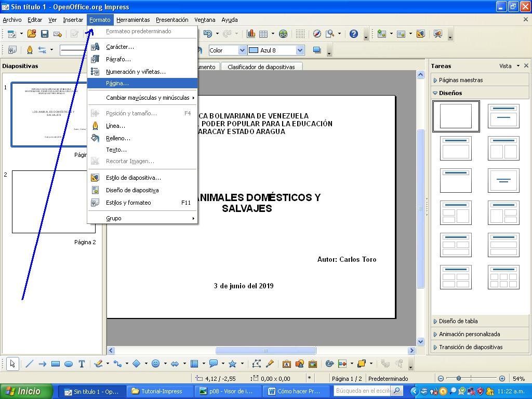Insert a chart using the chart icon

pos(251,34)
